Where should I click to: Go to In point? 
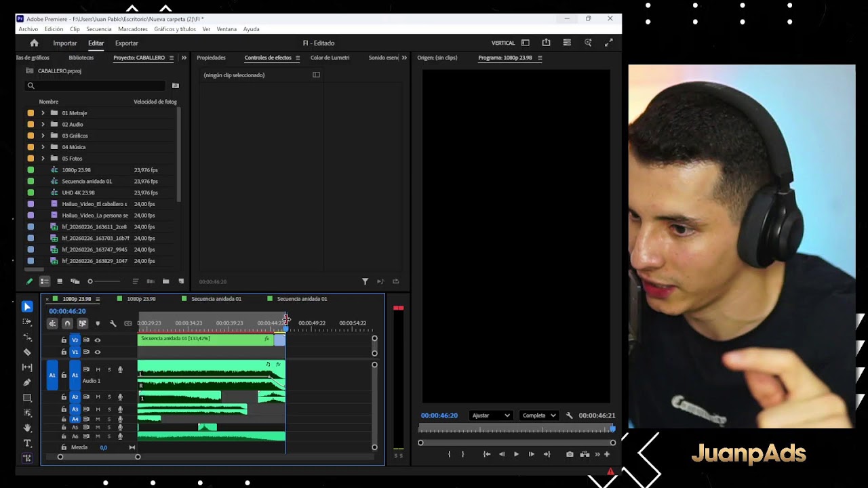click(x=486, y=454)
